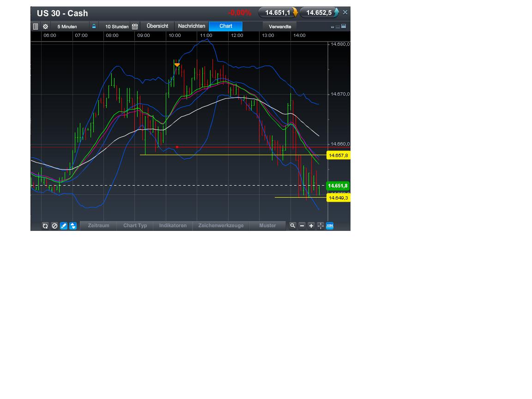
Task: Toggle the blue pencil drawing icon
Action: pos(64,226)
